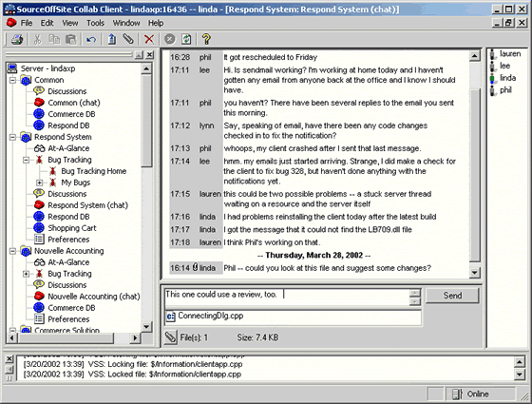Open the Tools menu

[x=95, y=23]
